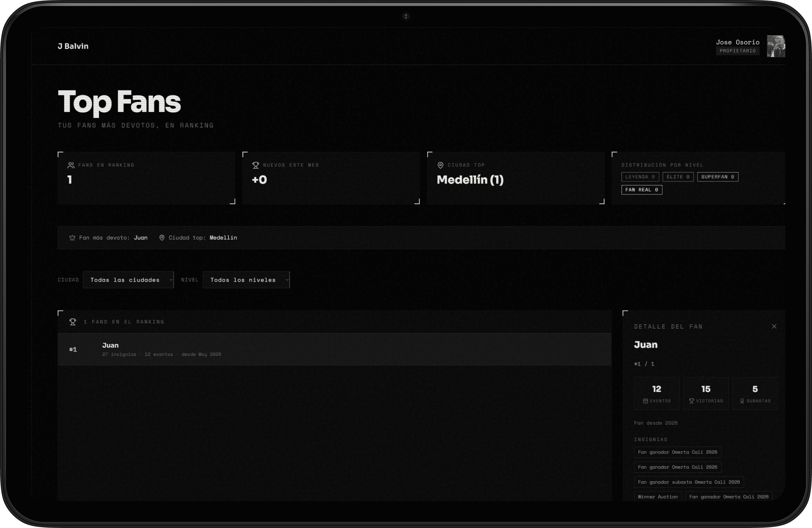This screenshot has height=528, width=812.
Task: Open the Todos los niveles dropdown
Action: [246, 280]
